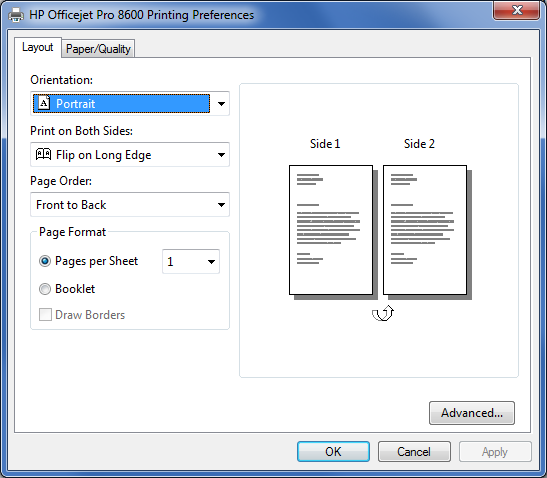
Task: Click the Side 1 page preview
Action: tap(331, 230)
